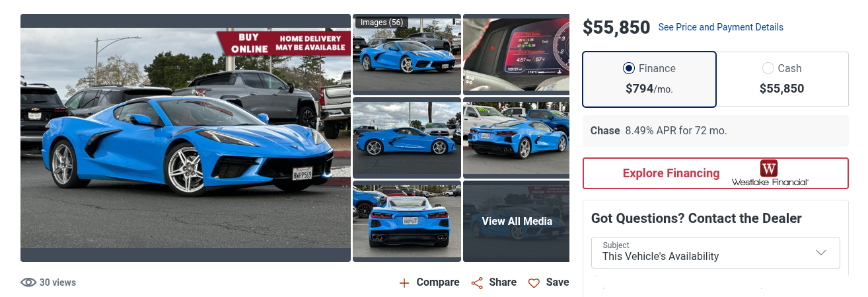Open the This Vehicle's Availability combo box
The width and height of the screenshot is (868, 297).
click(715, 253)
